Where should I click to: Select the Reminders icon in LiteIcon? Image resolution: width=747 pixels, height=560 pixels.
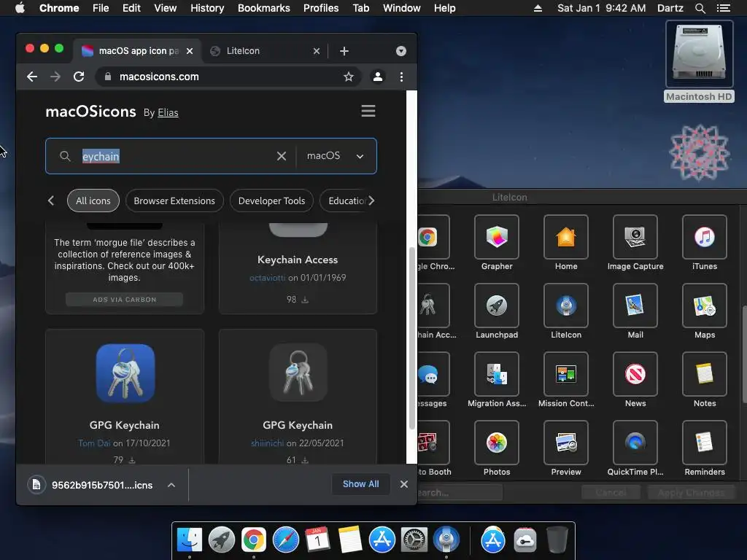coord(705,443)
